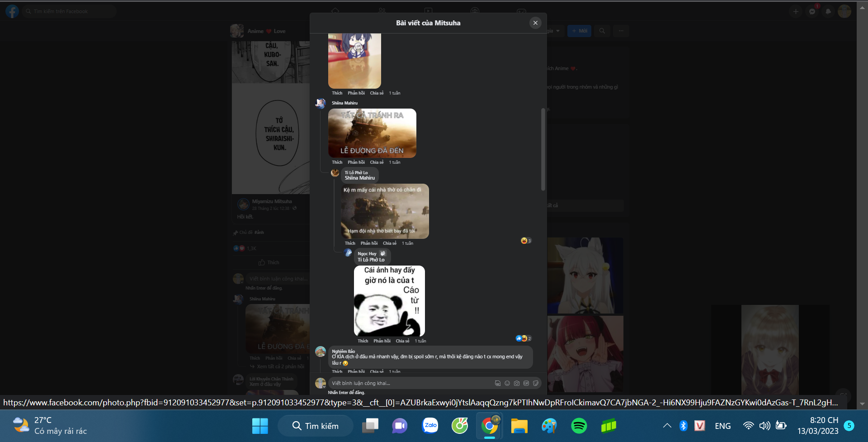Screen dimensions: 868x442
Task: Switch to Google Chrome on the taskbar
Action: pos(490,426)
